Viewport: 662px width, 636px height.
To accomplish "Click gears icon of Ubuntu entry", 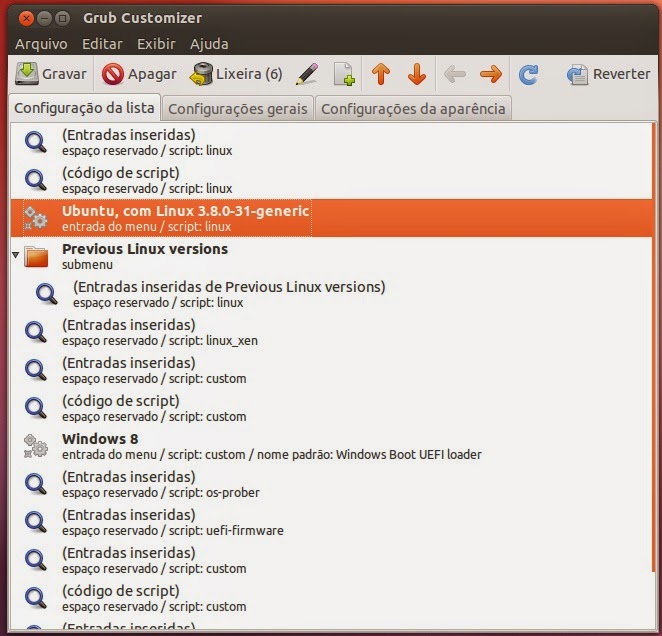I will tap(36, 218).
